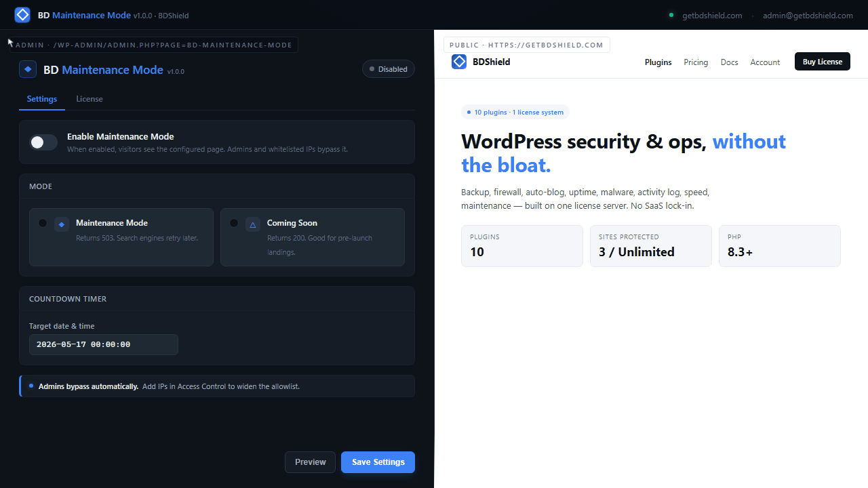The width and height of the screenshot is (868, 488).
Task: Click the Buy License button
Action: [x=823, y=62]
